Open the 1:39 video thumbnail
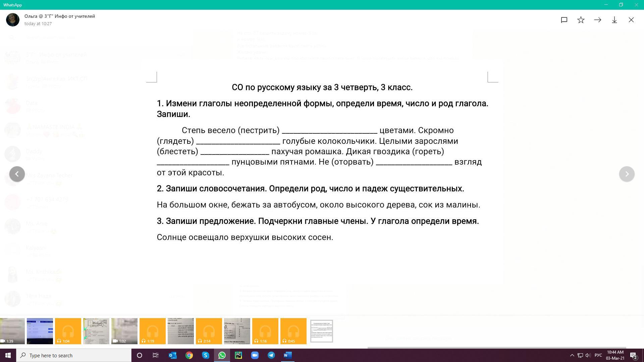Image resolution: width=644 pixels, height=362 pixels. tap(12, 331)
